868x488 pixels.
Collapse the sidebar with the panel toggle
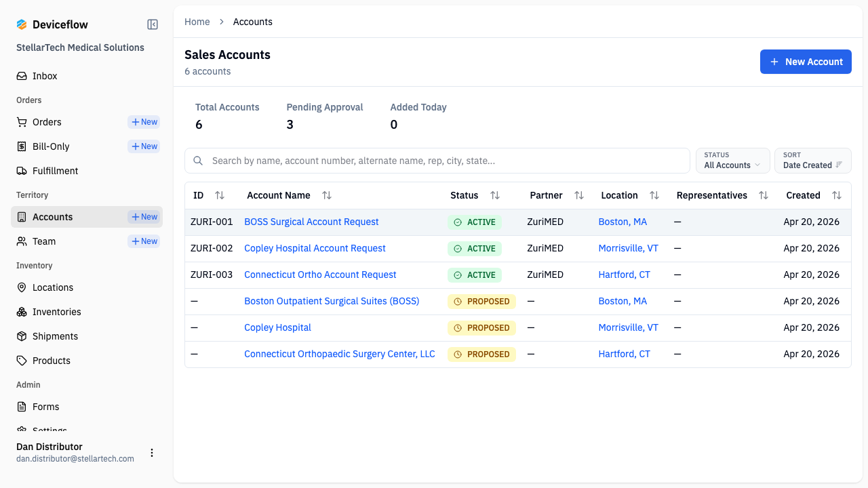pyautogui.click(x=152, y=24)
